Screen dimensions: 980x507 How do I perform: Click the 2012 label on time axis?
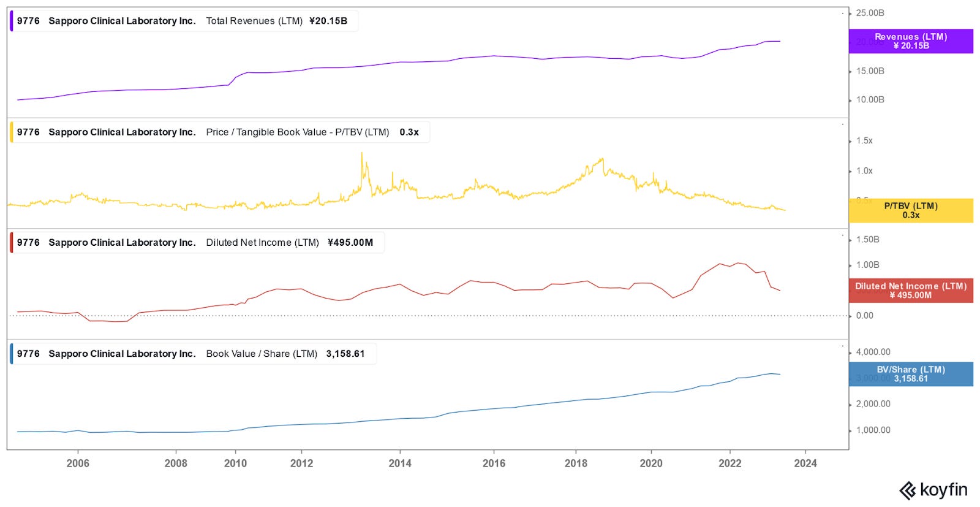(301, 463)
